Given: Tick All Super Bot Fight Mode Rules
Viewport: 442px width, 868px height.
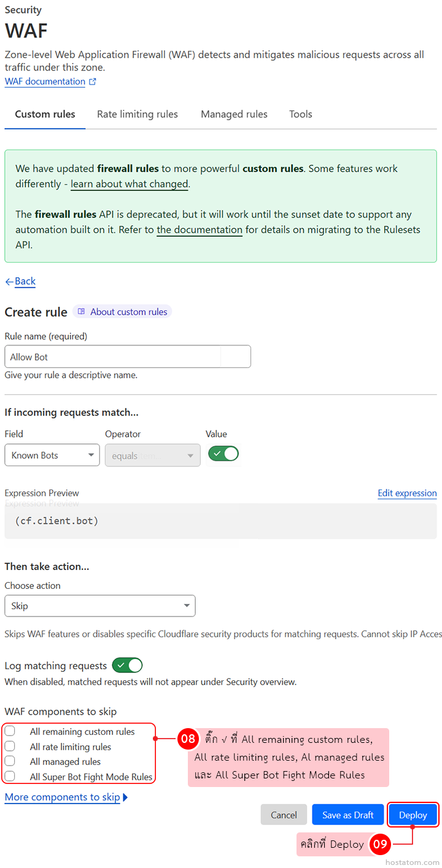Looking at the screenshot, I should point(10,777).
